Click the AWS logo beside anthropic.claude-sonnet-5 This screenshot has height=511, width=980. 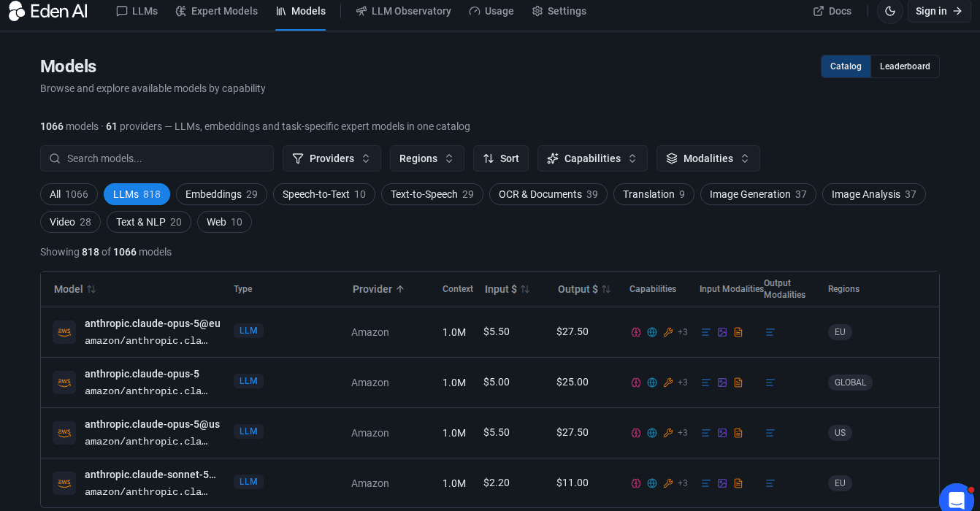tap(64, 483)
